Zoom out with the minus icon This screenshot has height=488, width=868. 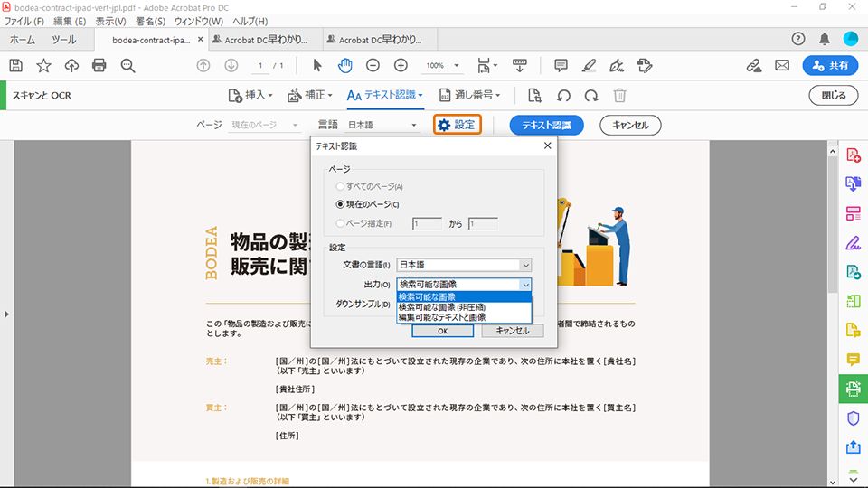click(373, 65)
